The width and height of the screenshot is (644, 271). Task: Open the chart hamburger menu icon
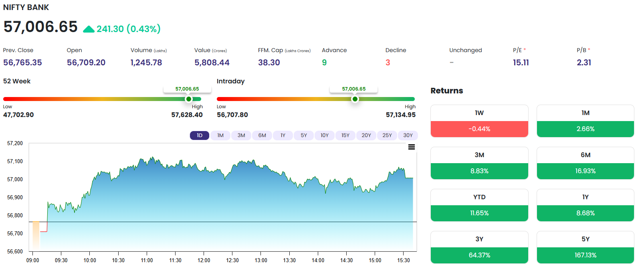point(411,147)
